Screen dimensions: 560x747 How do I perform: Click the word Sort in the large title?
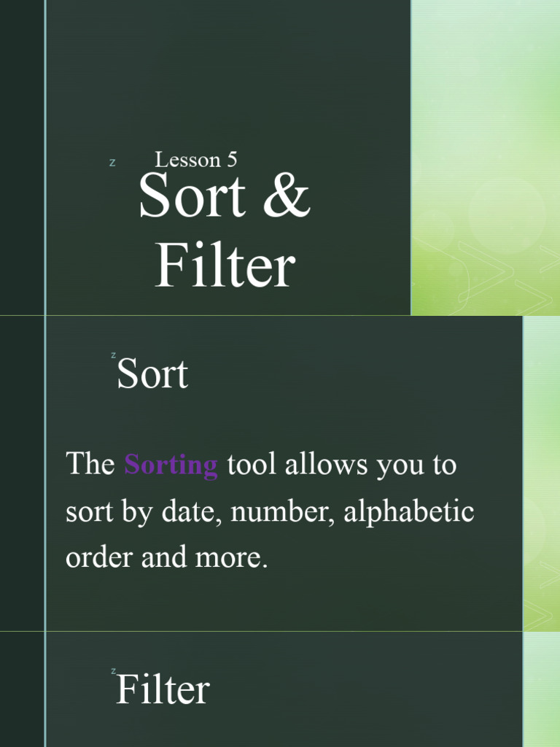[x=192, y=196]
